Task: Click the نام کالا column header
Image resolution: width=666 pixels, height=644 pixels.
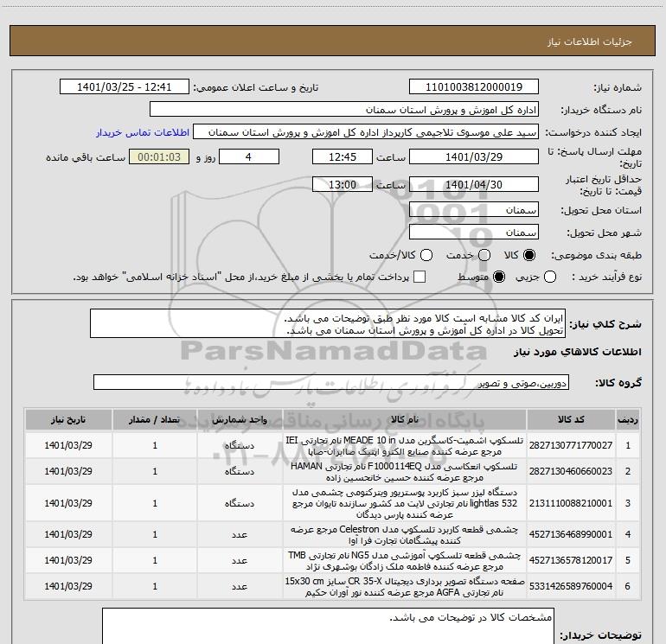Action: [405, 419]
